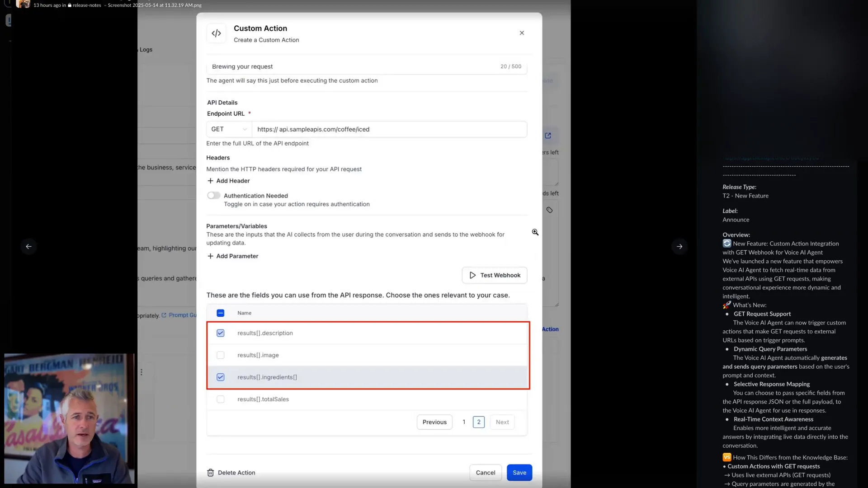Uncheck results[].ingredients[] checkbox
The width and height of the screenshot is (868, 488).
point(221,377)
